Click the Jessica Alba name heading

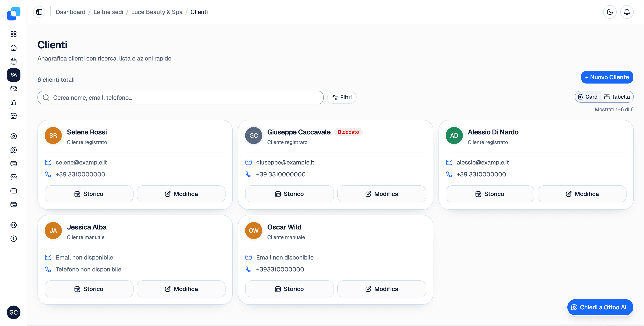[86, 227]
